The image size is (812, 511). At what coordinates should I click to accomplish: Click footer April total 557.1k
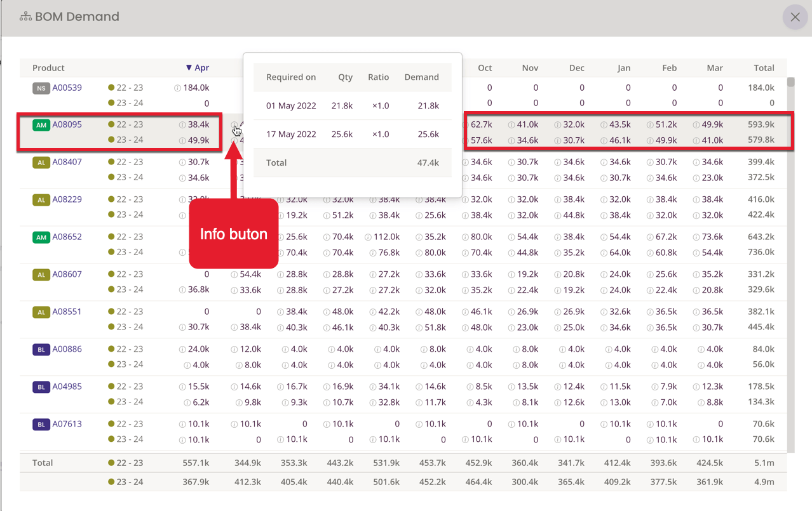tap(196, 463)
